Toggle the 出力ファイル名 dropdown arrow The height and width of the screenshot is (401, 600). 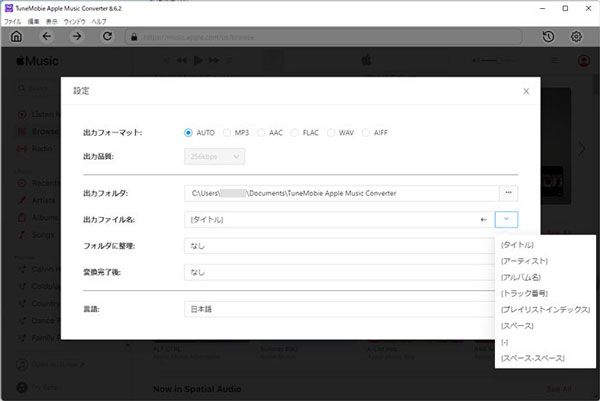point(506,220)
